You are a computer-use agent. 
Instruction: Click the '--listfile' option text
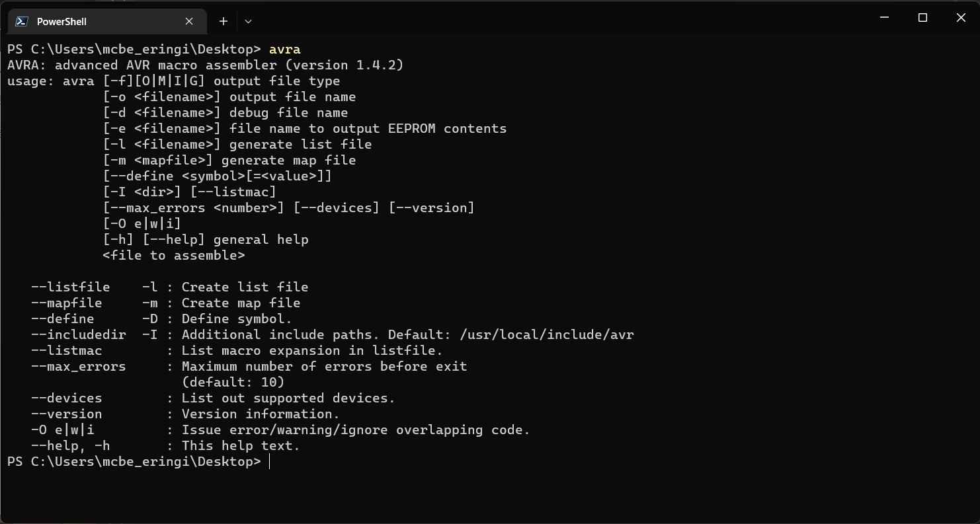(69, 287)
